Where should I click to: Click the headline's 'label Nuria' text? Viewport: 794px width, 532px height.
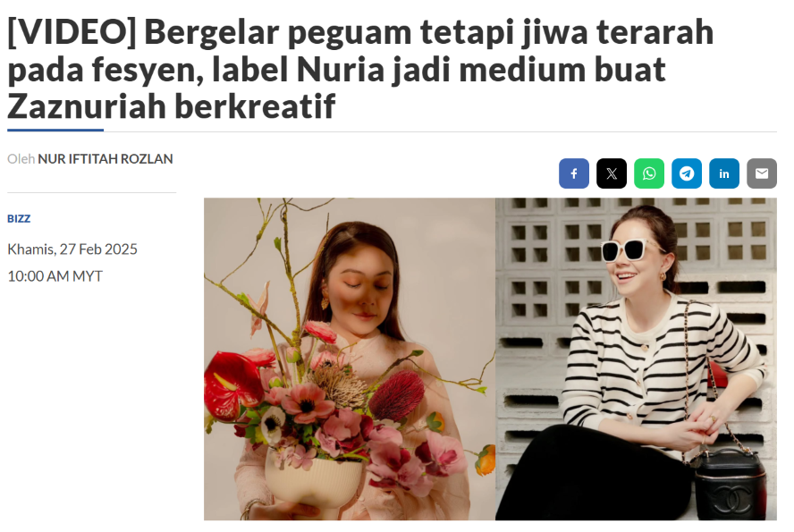pos(299,70)
